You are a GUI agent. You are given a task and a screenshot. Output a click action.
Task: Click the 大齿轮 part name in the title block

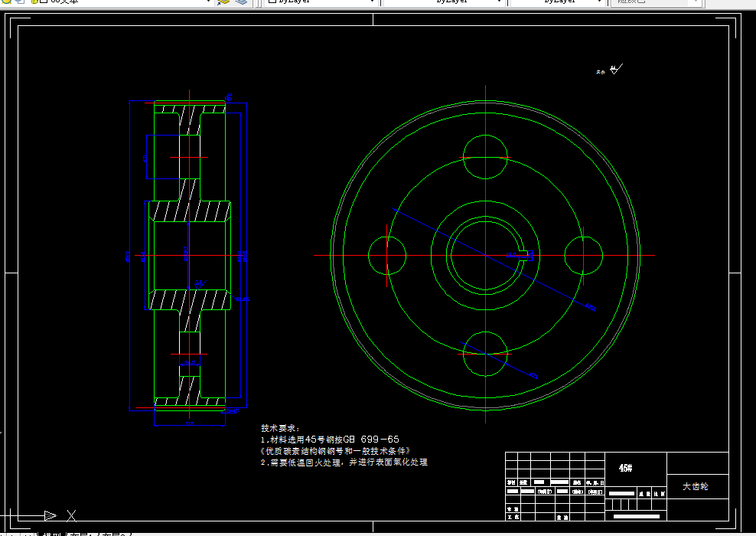coord(696,486)
